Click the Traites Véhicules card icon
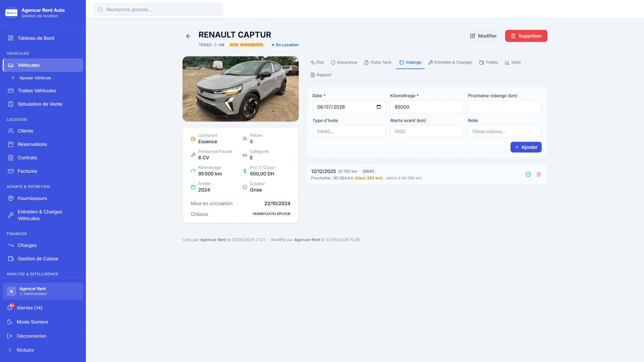This screenshot has height=362, width=644. tap(11, 91)
